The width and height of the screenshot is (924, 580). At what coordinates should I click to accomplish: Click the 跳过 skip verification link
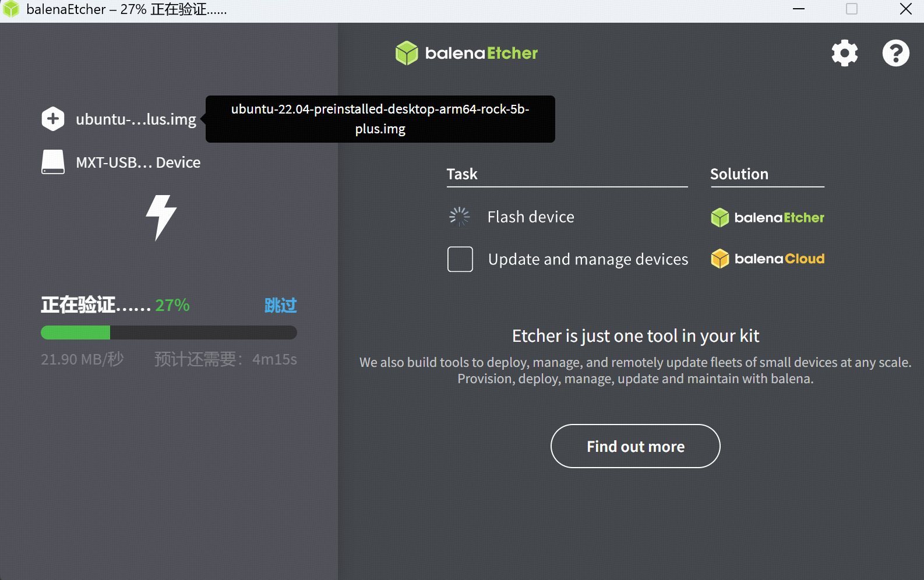[280, 305]
